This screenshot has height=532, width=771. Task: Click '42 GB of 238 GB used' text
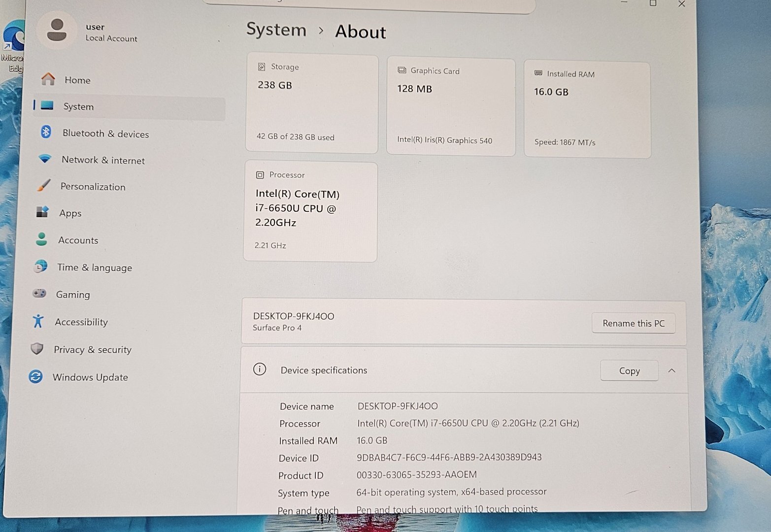(295, 136)
